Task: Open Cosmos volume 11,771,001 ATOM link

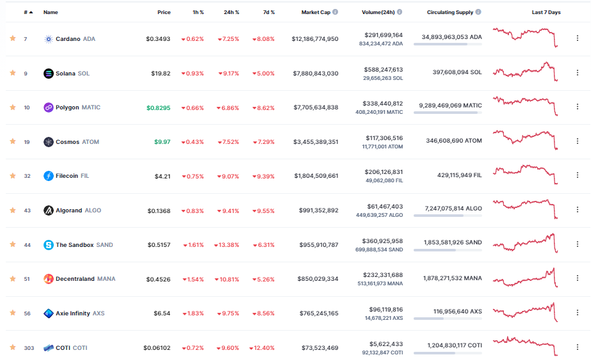Action: click(x=382, y=147)
